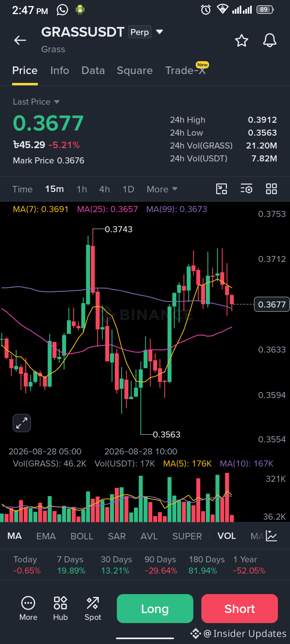Viewport: 290px width, 644px height.
Task: Tap the back arrow icon
Action: click(20, 40)
